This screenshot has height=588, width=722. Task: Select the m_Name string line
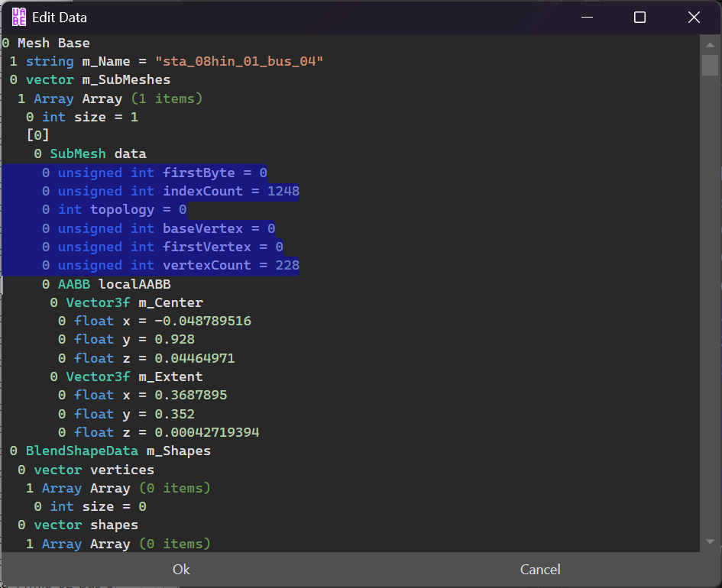[167, 61]
